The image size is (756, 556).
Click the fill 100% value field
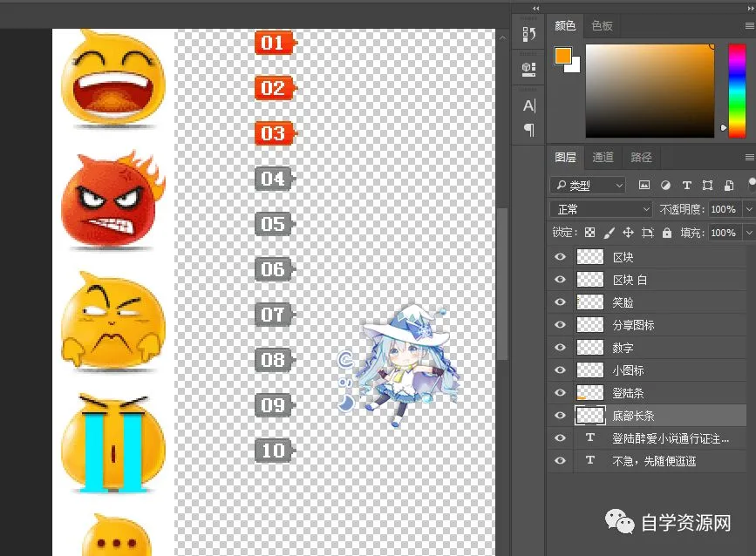(725, 233)
